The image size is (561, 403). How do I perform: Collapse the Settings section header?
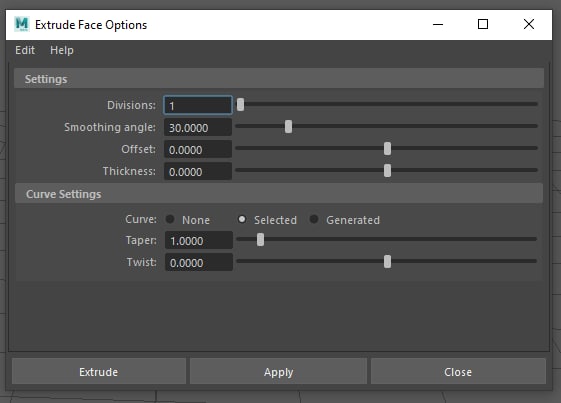(x=279, y=79)
